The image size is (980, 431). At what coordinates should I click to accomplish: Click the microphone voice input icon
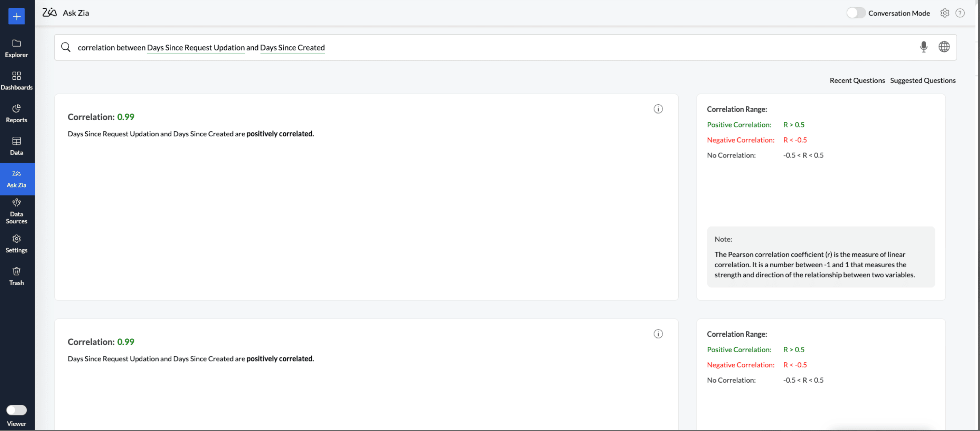click(923, 47)
